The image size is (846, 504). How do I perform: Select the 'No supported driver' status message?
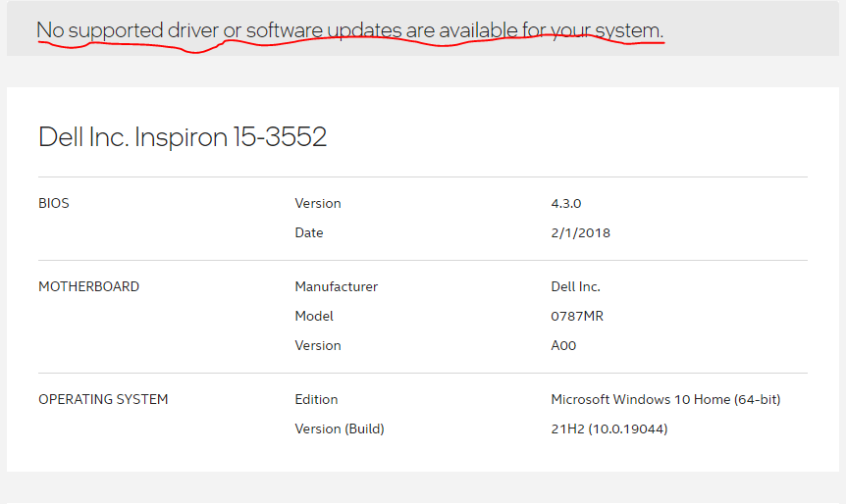point(349,30)
